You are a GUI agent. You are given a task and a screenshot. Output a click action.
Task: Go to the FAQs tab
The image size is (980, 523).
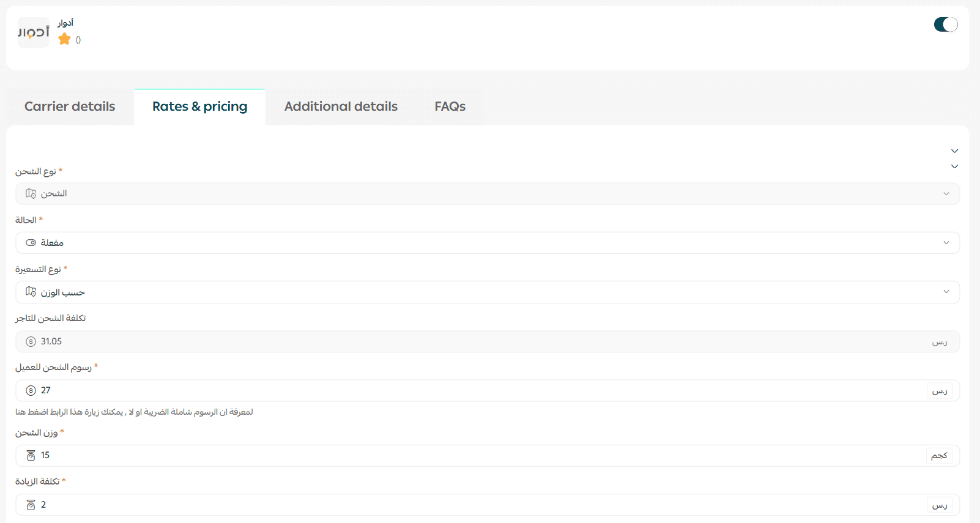tap(450, 106)
